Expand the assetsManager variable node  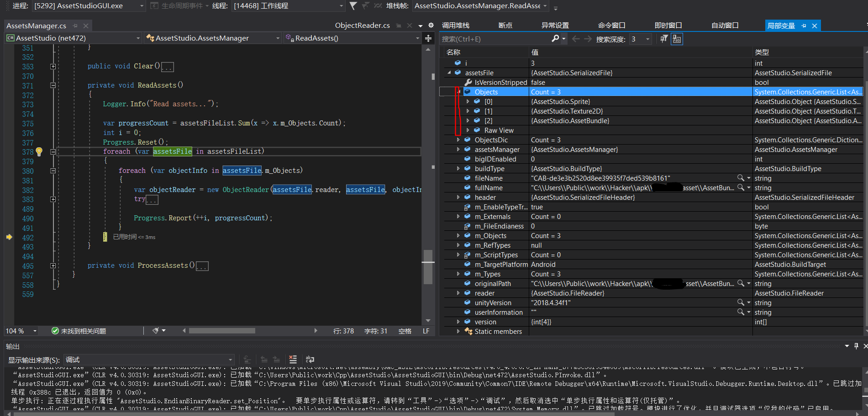pyautogui.click(x=458, y=150)
